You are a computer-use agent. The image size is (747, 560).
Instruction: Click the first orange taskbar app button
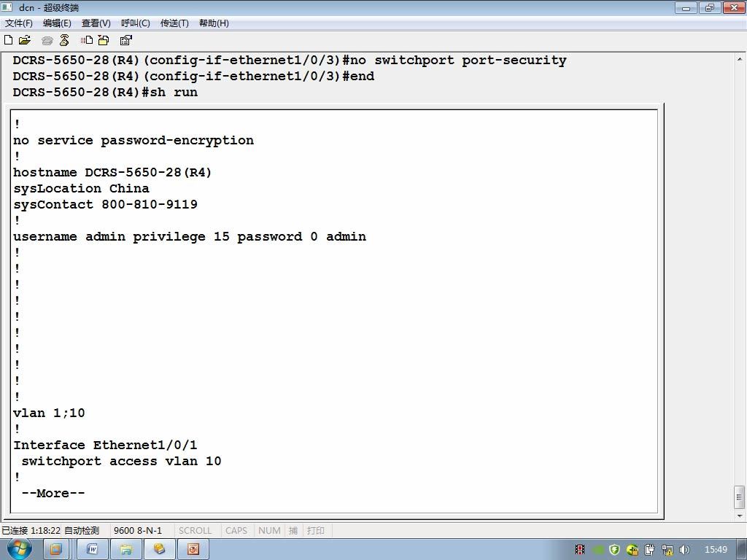[55, 550]
